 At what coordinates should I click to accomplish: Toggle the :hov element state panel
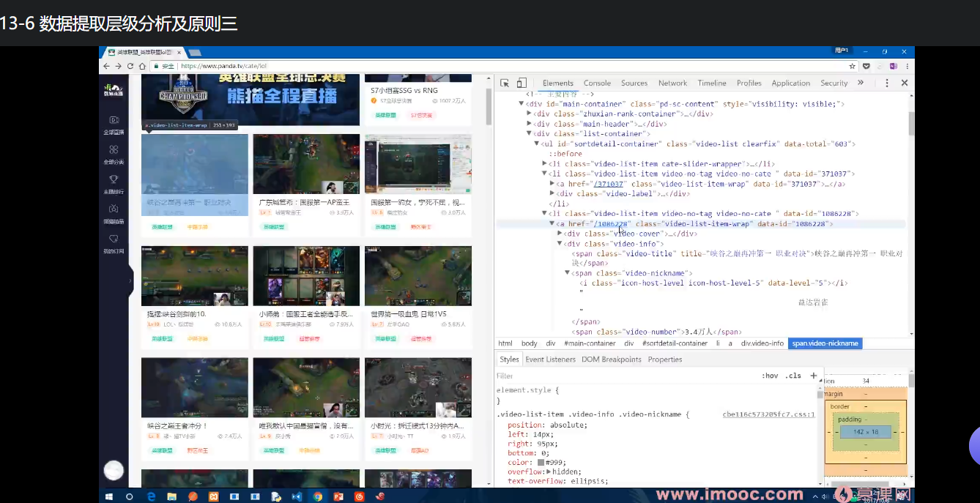pos(770,376)
